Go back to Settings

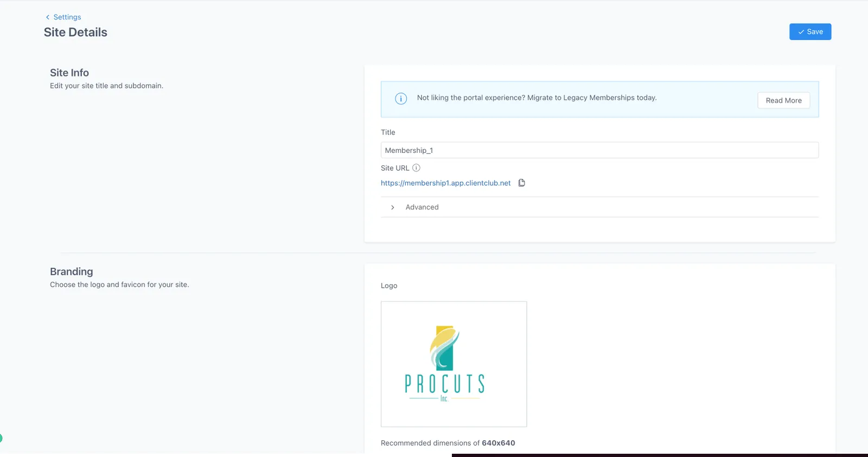coord(67,17)
